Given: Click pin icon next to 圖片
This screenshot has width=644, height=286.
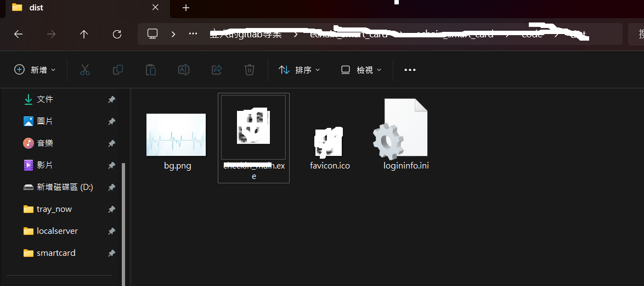Looking at the screenshot, I should coord(111,122).
